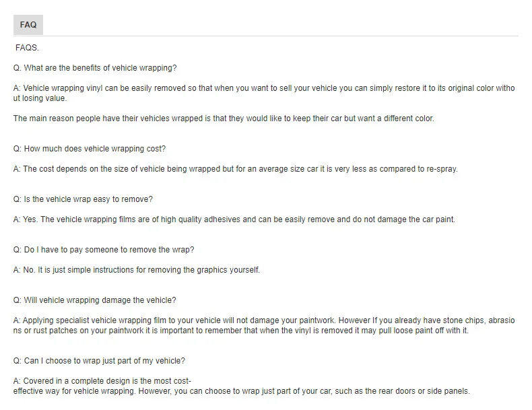
Task: Click the answer about cost depending on size
Action: click(235, 169)
